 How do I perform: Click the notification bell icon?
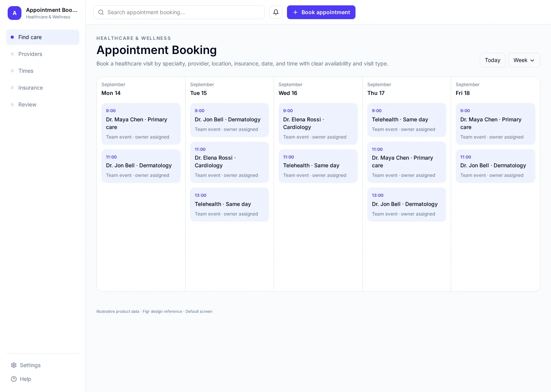pos(276,12)
